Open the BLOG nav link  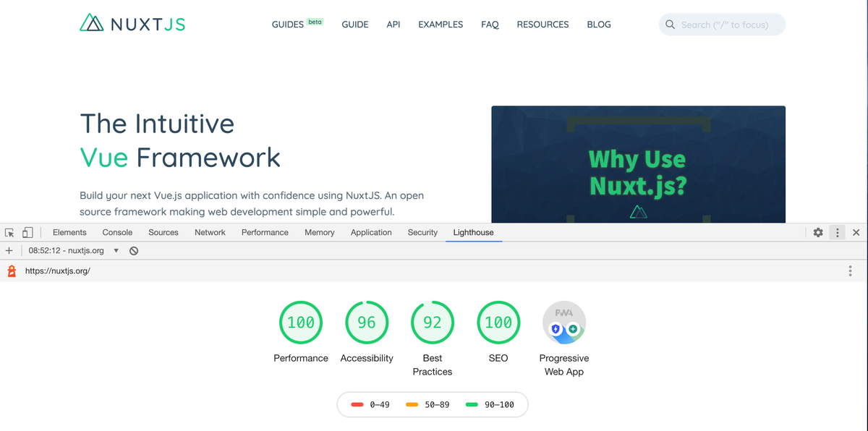[599, 25]
